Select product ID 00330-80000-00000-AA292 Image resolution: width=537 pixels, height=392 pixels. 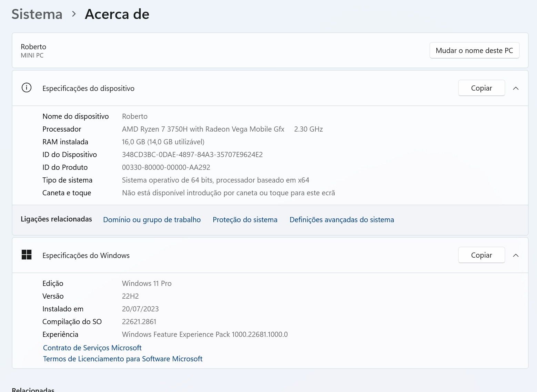[166, 167]
